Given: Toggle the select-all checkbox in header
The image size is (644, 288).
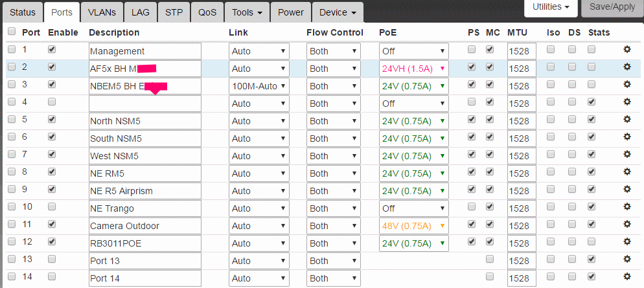Looking at the screenshot, I should pos(12,32).
